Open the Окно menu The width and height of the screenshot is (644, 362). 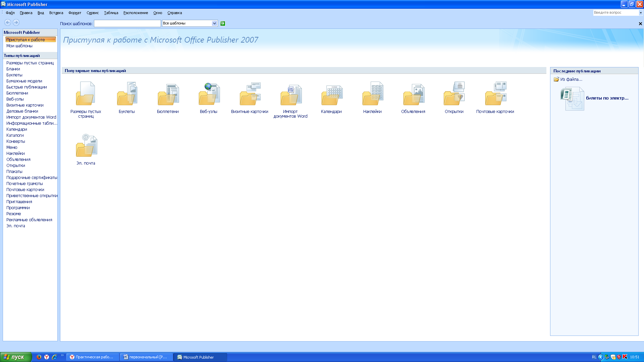(x=158, y=13)
